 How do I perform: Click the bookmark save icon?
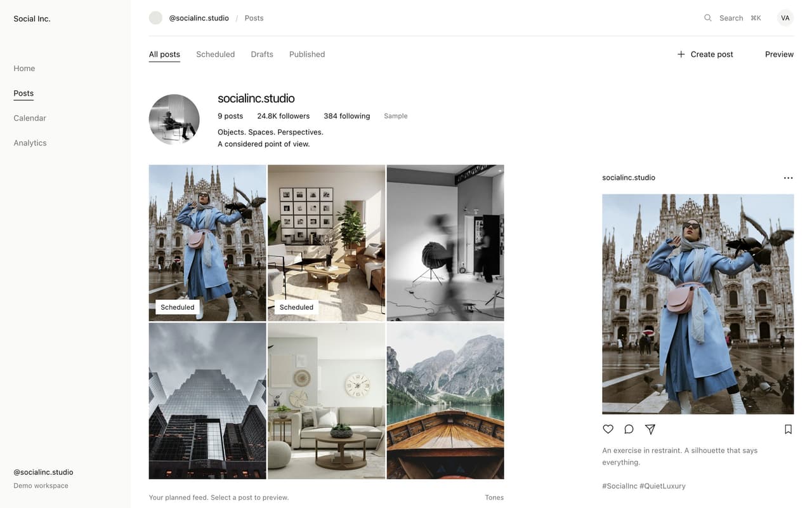pos(788,429)
